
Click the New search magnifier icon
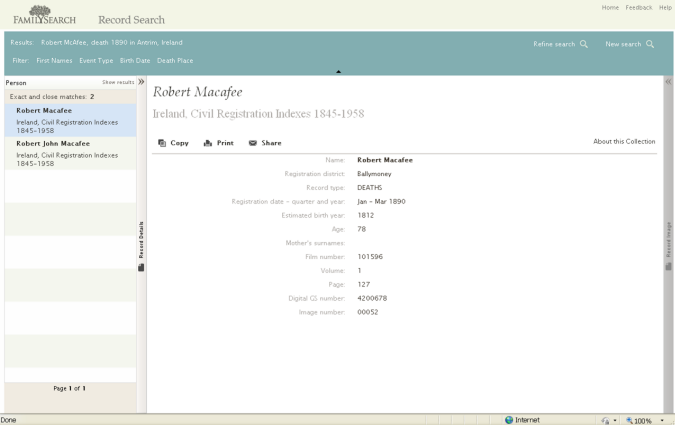pyautogui.click(x=650, y=44)
